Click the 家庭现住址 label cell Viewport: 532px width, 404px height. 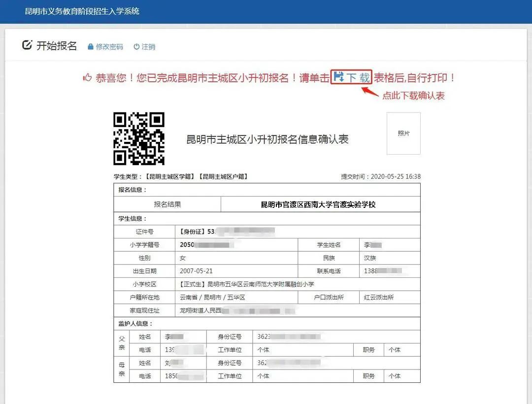point(144,310)
